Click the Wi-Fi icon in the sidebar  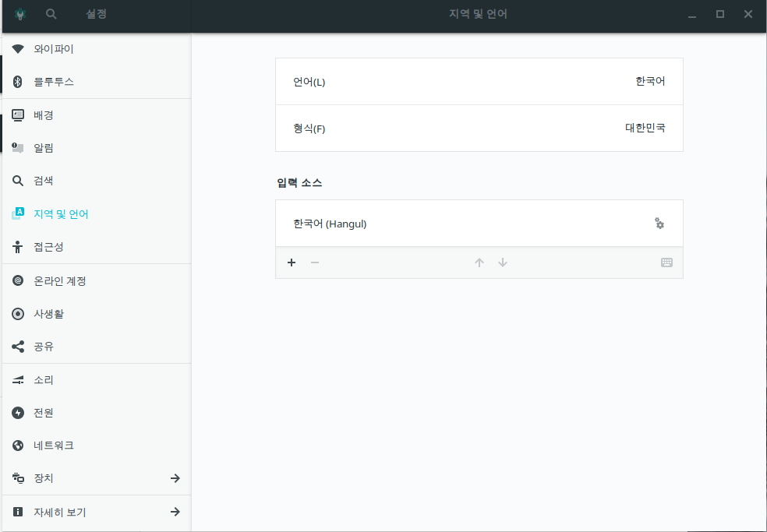(18, 49)
